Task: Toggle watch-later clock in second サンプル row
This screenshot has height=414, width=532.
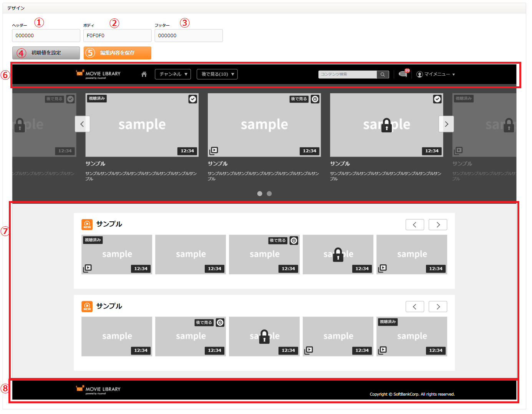Action: click(220, 323)
